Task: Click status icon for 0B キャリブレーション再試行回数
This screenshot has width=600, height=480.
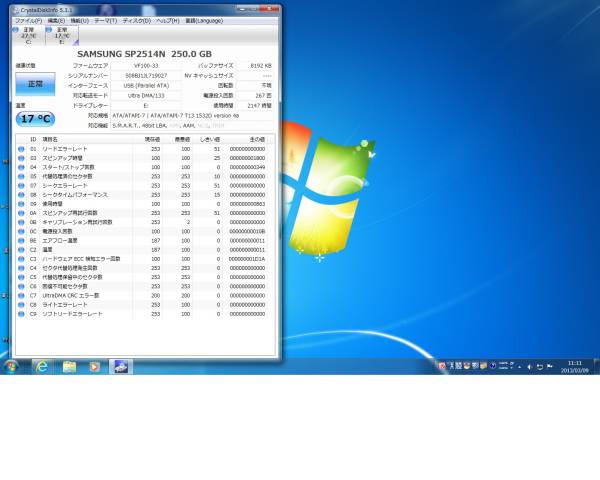Action: click(21, 222)
